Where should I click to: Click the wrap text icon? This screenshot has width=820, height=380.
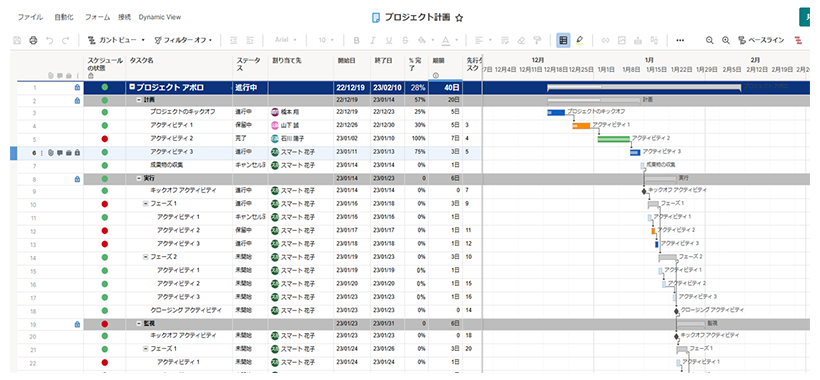(505, 40)
